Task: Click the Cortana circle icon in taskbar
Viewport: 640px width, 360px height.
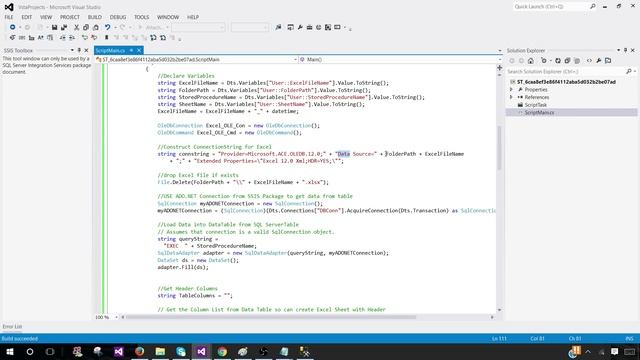Action: point(30,351)
